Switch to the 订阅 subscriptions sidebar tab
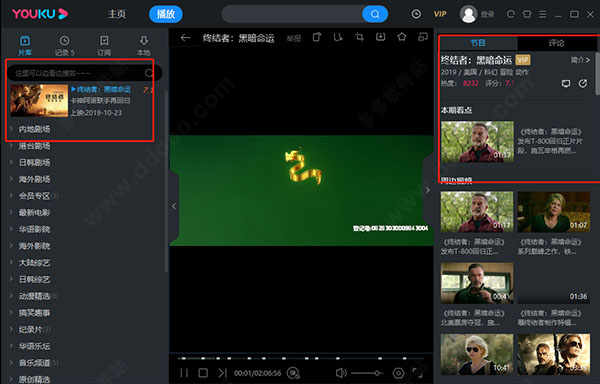Viewport: 600px width, 384px height. (x=104, y=45)
